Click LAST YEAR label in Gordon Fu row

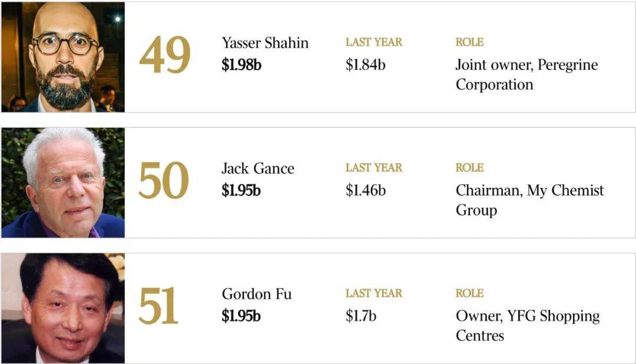[374, 293]
